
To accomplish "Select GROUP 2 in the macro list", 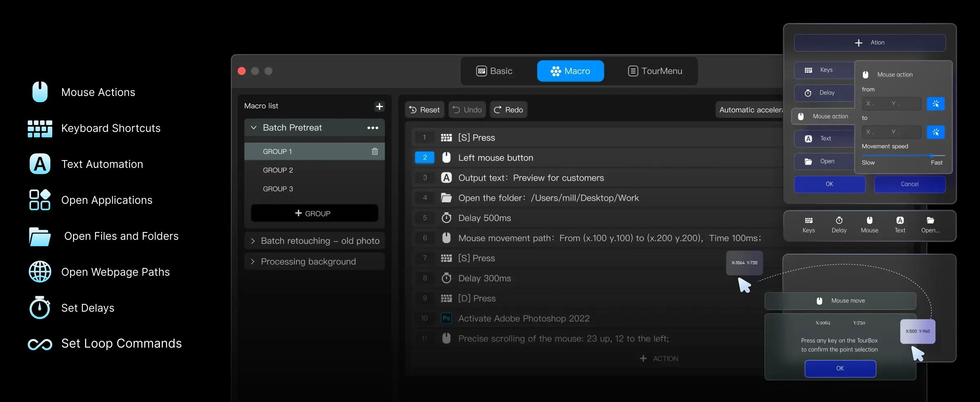I will click(x=278, y=170).
